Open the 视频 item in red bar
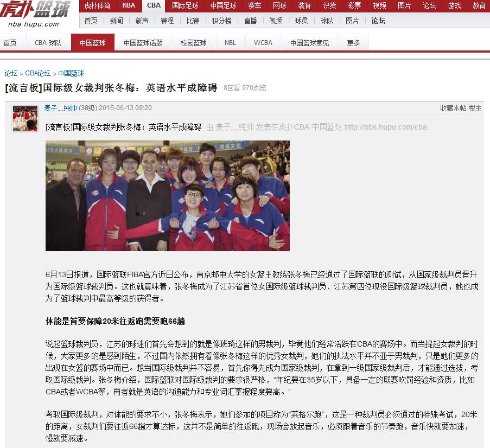Image resolution: width=490 pixels, height=448 pixels. pos(379,5)
